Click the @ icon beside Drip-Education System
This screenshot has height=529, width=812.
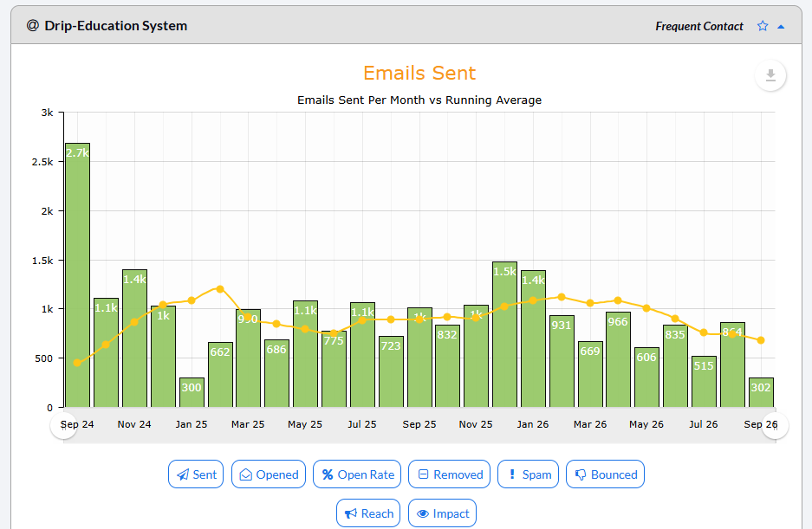(33, 25)
